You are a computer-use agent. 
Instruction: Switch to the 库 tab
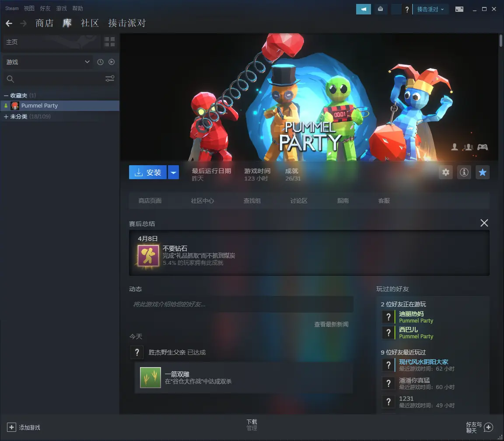(x=67, y=23)
